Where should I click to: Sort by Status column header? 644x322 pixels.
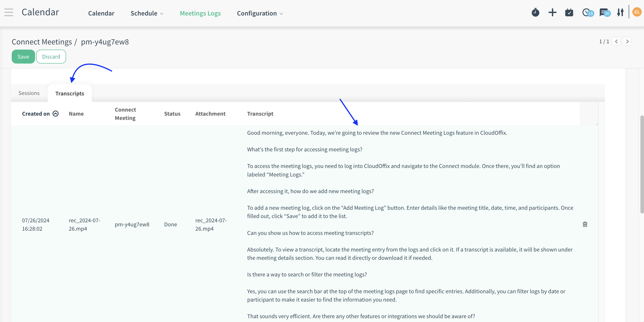[172, 114]
